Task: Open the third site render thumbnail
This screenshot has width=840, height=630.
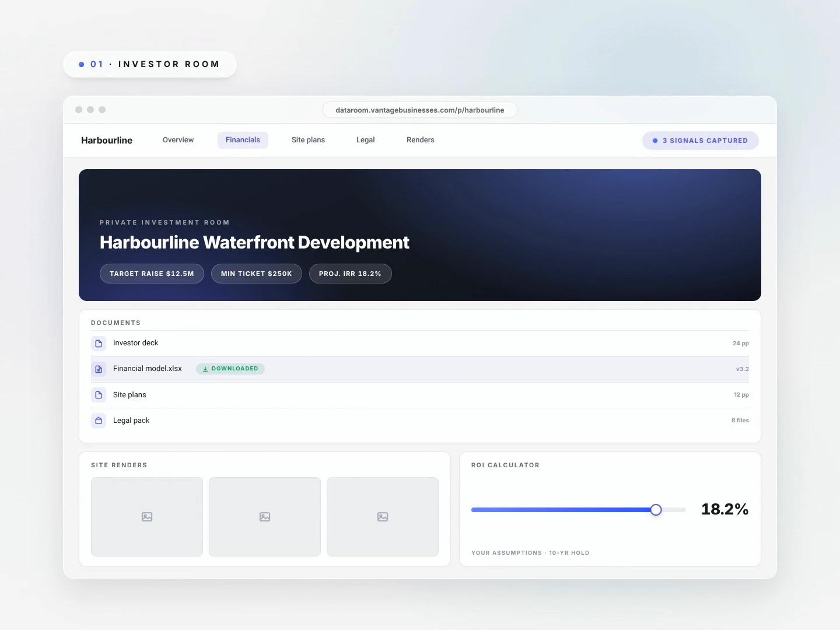Action: pos(383,517)
